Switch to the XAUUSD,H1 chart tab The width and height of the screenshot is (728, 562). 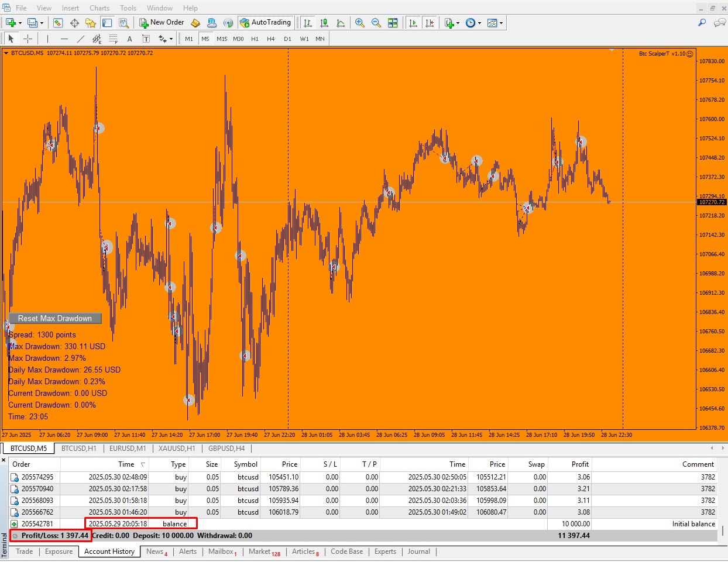[177, 449]
